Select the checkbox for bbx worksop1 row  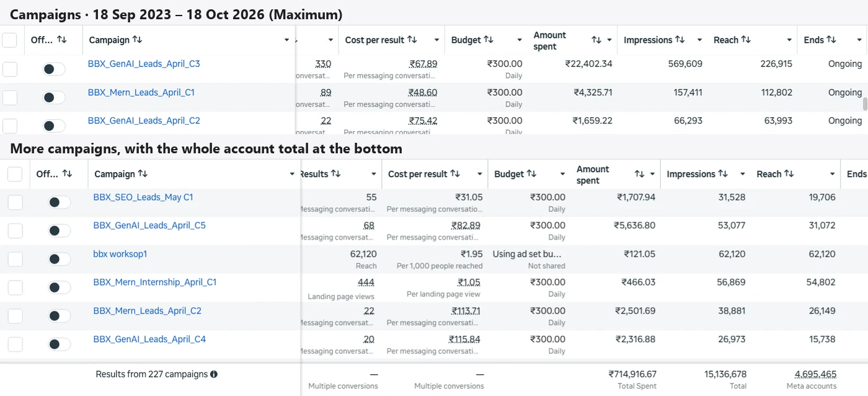click(15, 259)
